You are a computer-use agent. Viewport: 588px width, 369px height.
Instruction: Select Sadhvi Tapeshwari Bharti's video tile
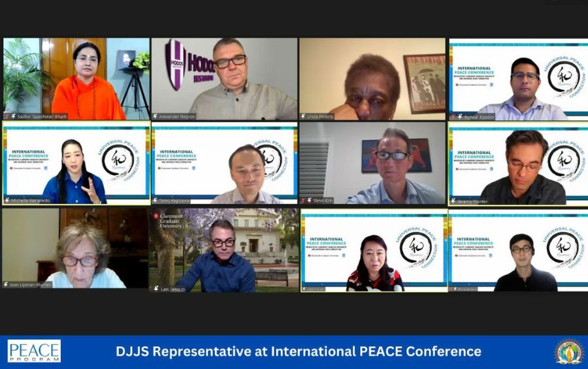(75, 78)
